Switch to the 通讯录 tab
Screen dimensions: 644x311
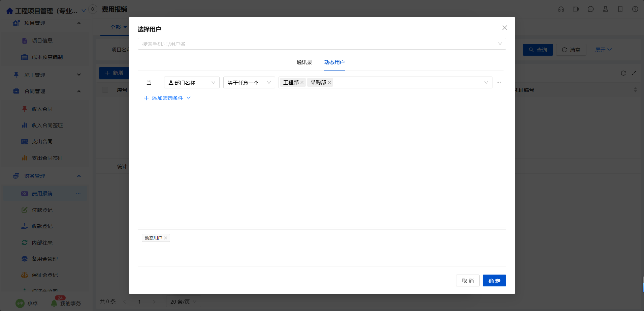pyautogui.click(x=304, y=62)
